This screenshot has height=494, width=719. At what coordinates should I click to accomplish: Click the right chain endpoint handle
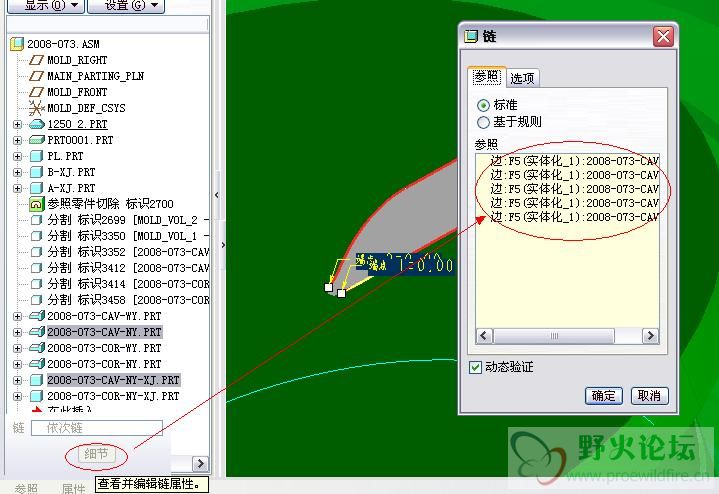(x=341, y=293)
